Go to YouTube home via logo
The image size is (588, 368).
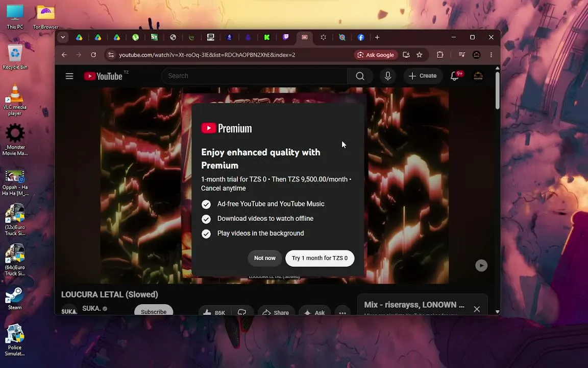[x=103, y=76]
